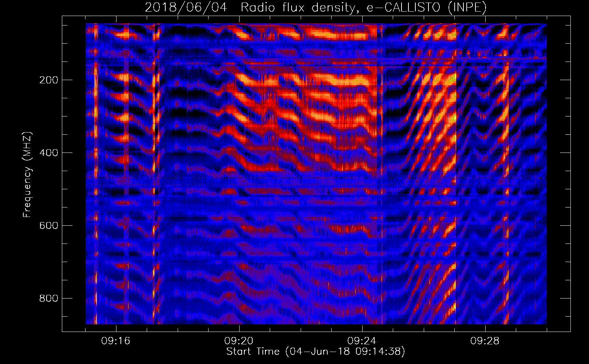Screen dimensions: 589x364
Task: Click the 400 frequency tick label
Action: pyautogui.click(x=49, y=153)
